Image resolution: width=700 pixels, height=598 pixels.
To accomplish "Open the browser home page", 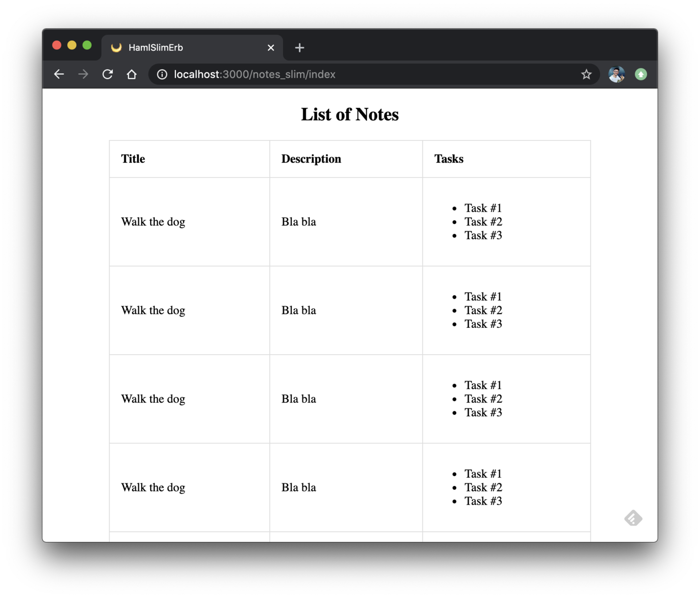I will (132, 74).
